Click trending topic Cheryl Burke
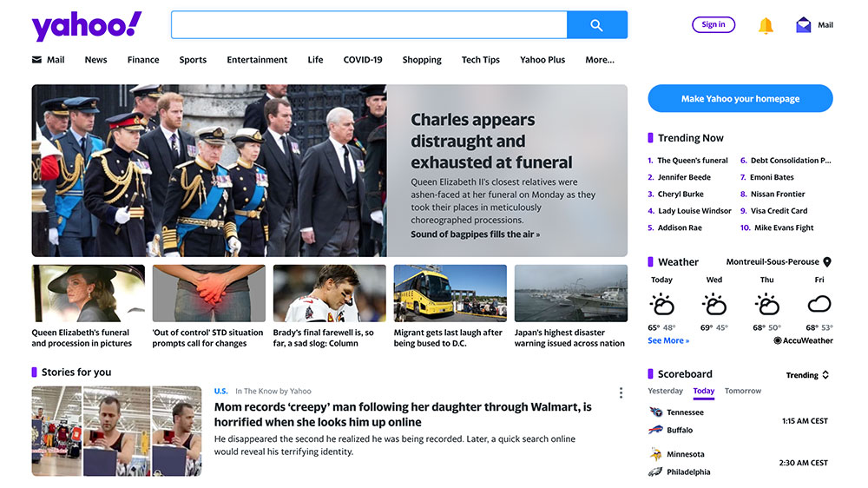 tap(681, 194)
